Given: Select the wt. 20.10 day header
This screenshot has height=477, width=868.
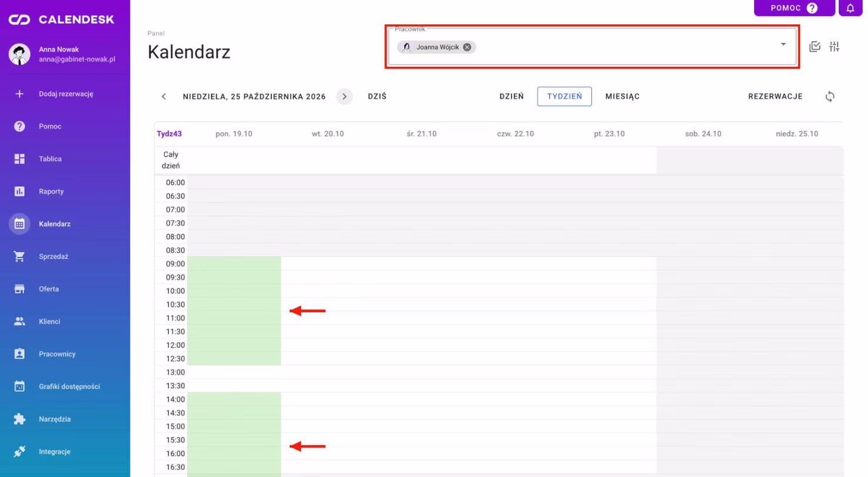Looking at the screenshot, I should tap(328, 134).
